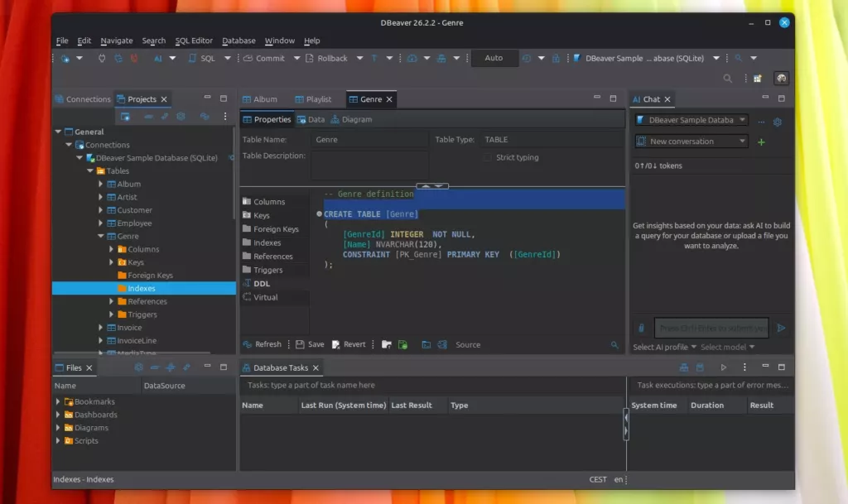Viewport: 848px width, 504px height.
Task: Collapse the Genre table node
Action: (100, 236)
